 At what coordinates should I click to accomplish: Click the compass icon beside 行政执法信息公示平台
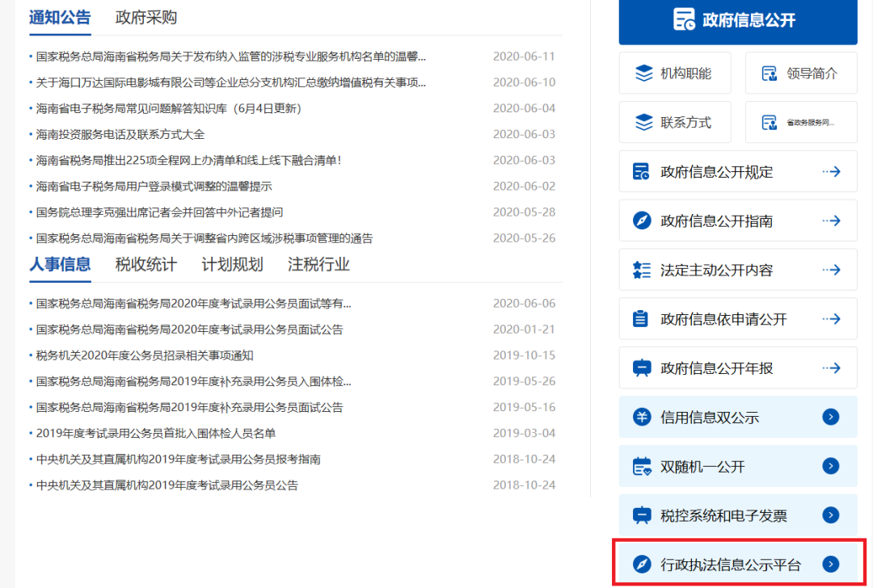click(x=642, y=564)
